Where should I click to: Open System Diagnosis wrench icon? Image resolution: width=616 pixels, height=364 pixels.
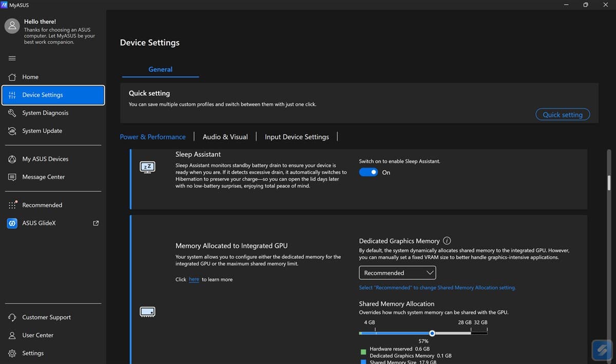12,113
